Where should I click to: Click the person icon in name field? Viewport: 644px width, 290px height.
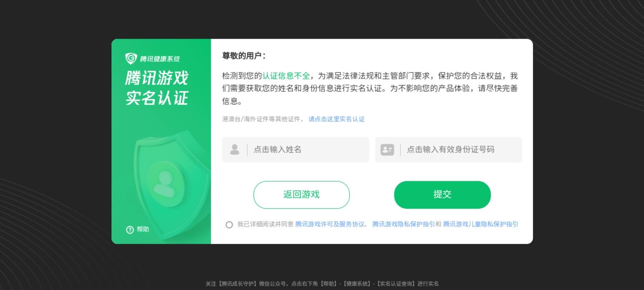pyautogui.click(x=235, y=149)
